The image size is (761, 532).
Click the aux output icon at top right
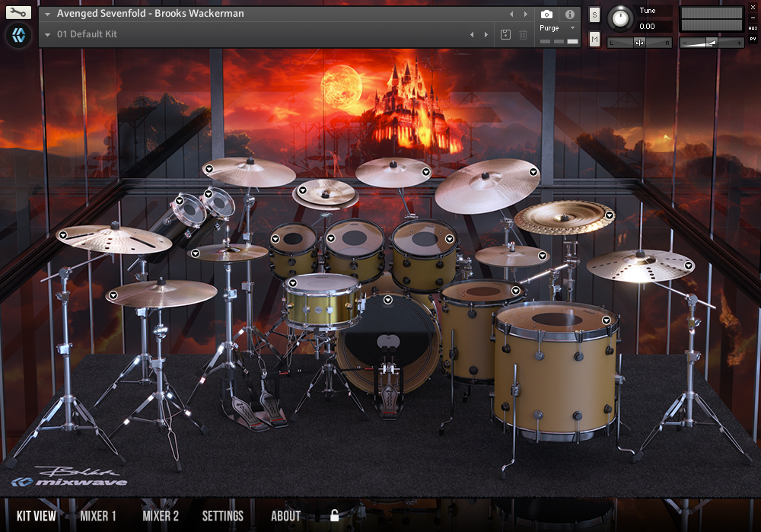pyautogui.click(x=752, y=28)
